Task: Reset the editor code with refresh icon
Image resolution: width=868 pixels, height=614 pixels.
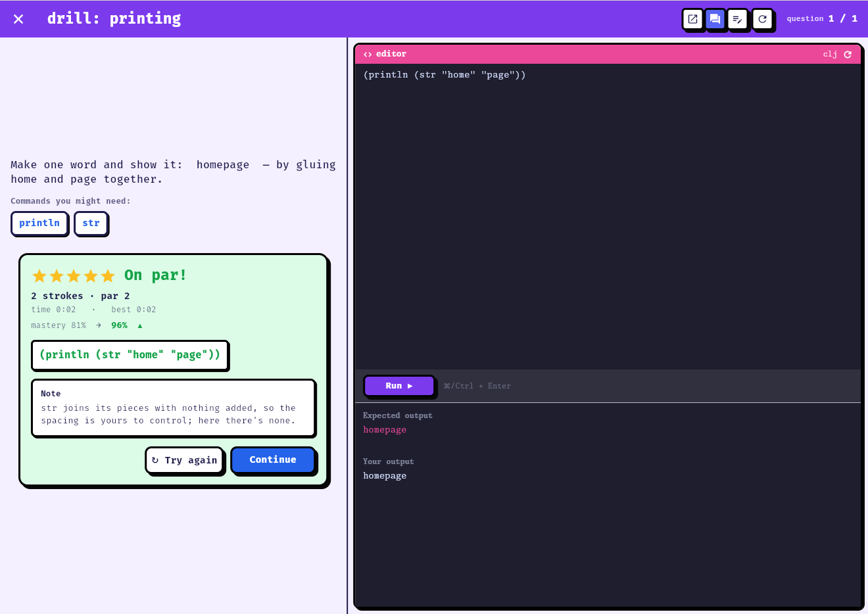Action: click(848, 55)
